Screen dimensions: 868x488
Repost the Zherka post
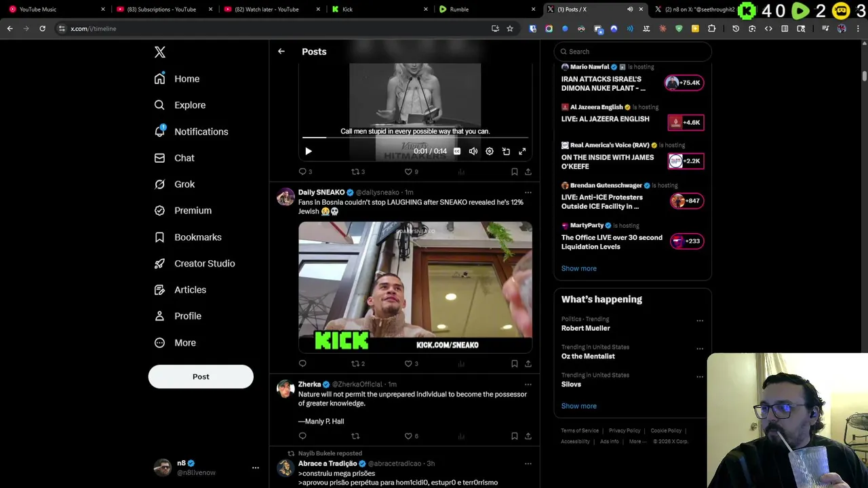(x=355, y=436)
